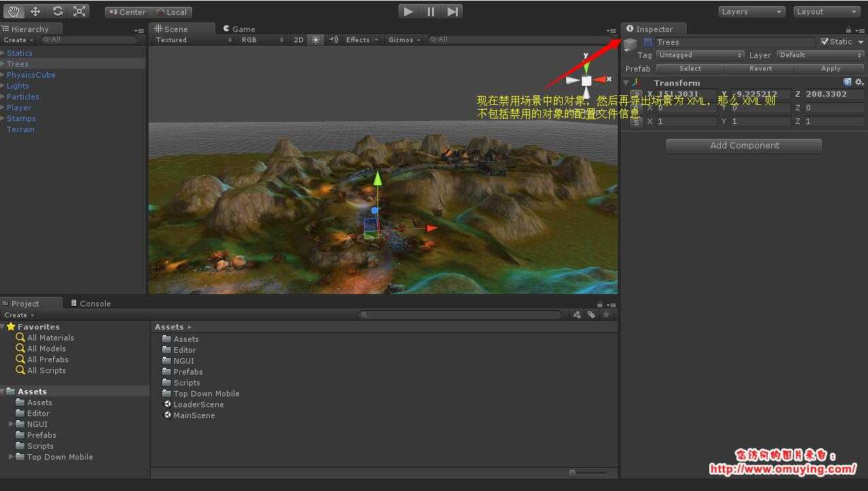The width and height of the screenshot is (868, 491).
Task: Open the Trees object icon picker cube
Action: click(630, 44)
